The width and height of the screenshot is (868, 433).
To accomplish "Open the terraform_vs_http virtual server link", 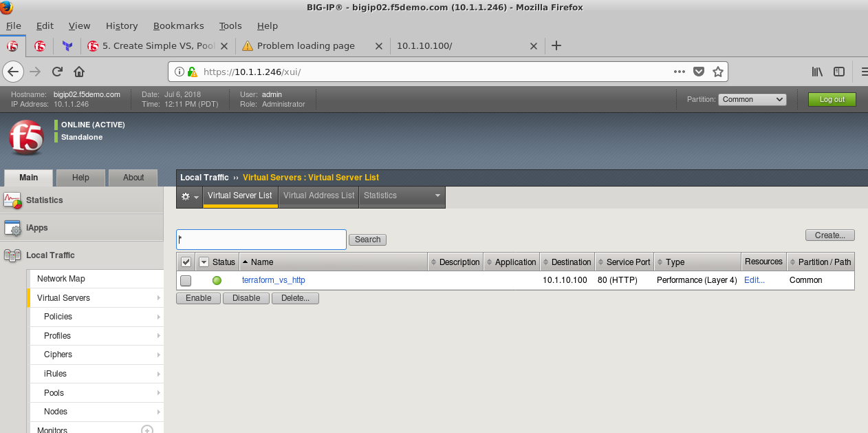I will point(273,280).
